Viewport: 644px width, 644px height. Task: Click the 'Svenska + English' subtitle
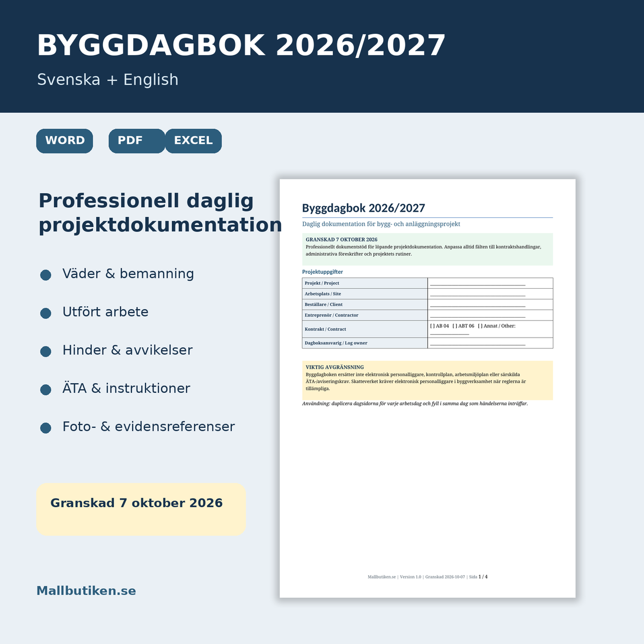click(107, 79)
